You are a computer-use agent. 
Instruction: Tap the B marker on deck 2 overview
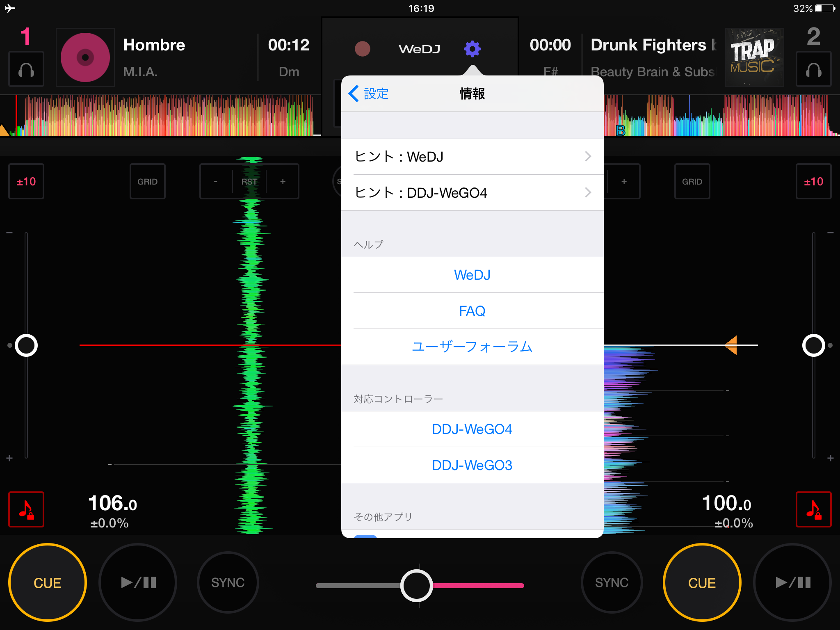pyautogui.click(x=621, y=130)
